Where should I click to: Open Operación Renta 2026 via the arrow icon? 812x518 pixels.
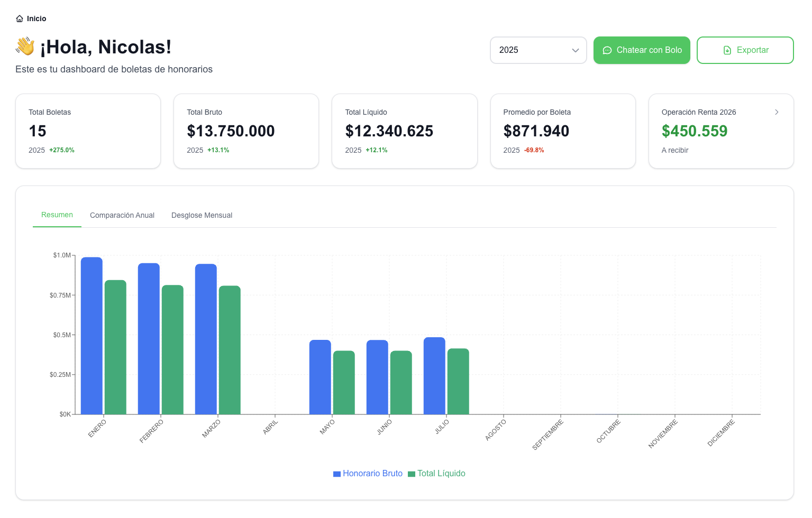coord(777,112)
